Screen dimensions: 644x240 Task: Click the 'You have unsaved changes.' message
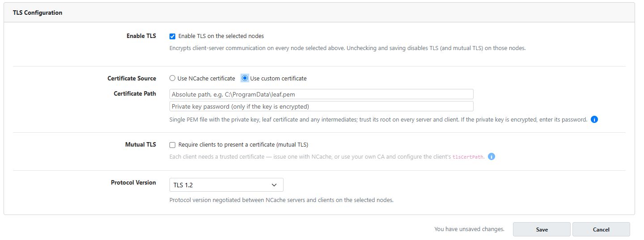[469, 229]
